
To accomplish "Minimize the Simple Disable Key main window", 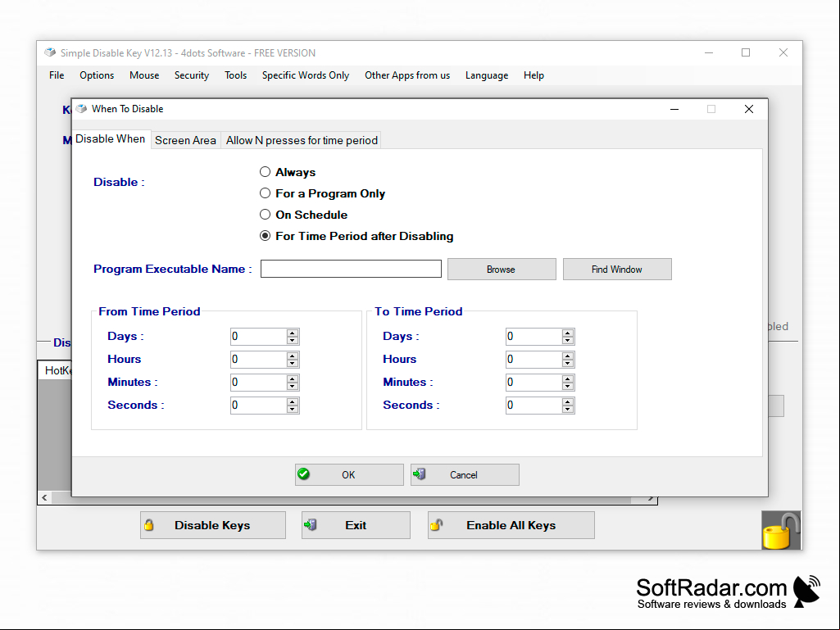I will click(x=709, y=52).
